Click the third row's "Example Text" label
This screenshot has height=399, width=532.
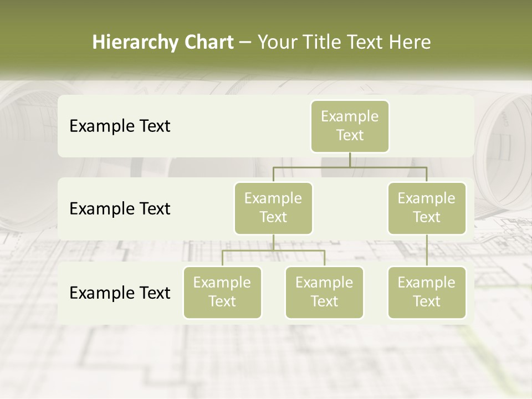pos(120,293)
